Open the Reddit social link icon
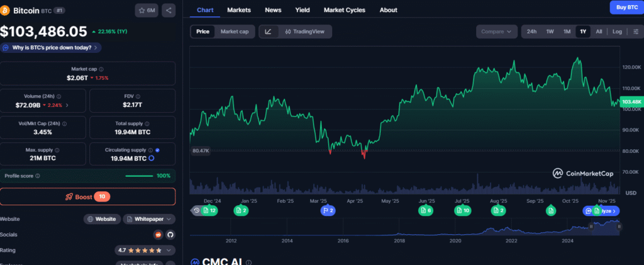The width and height of the screenshot is (644, 265). 158,235
